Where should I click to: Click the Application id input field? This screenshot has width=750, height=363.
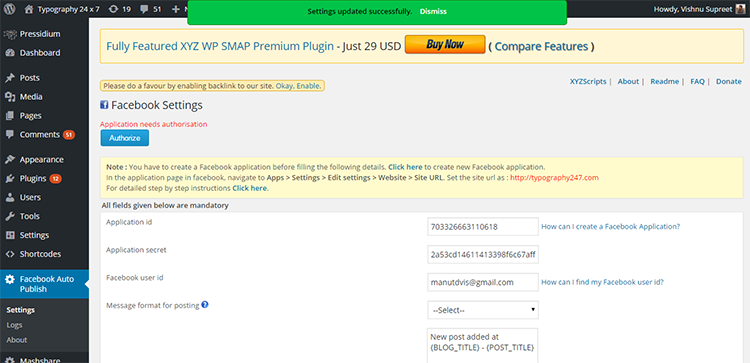click(483, 227)
